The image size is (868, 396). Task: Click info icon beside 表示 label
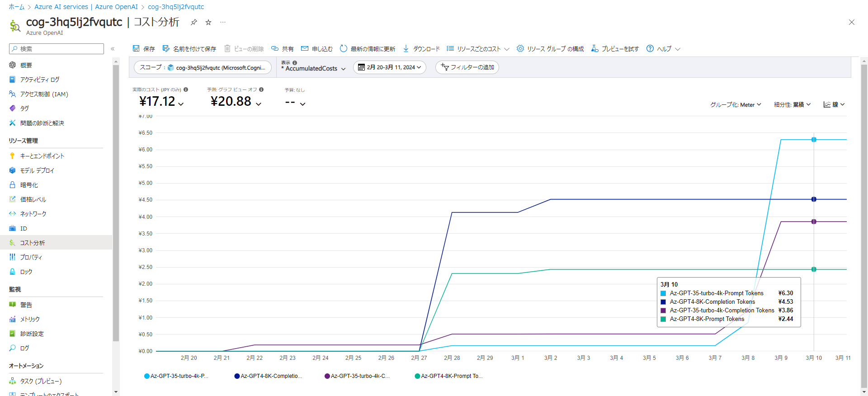pos(295,63)
